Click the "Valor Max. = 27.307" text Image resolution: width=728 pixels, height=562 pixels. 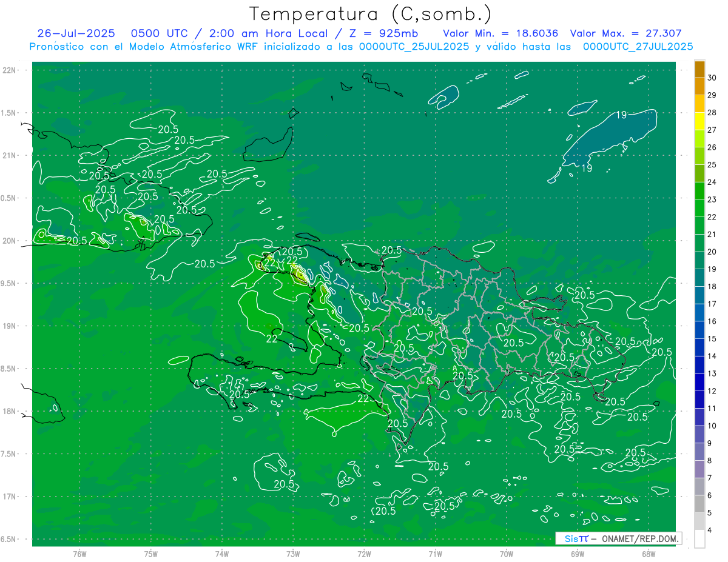click(x=625, y=34)
